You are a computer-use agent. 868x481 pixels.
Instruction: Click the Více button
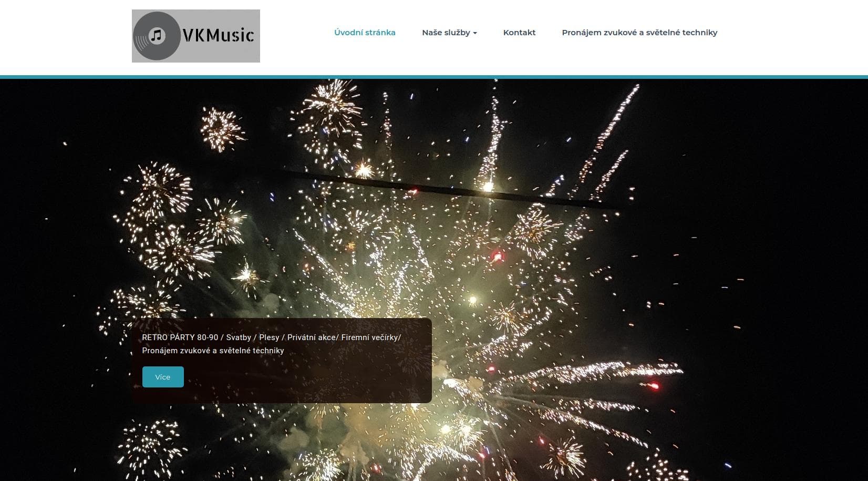pyautogui.click(x=163, y=377)
